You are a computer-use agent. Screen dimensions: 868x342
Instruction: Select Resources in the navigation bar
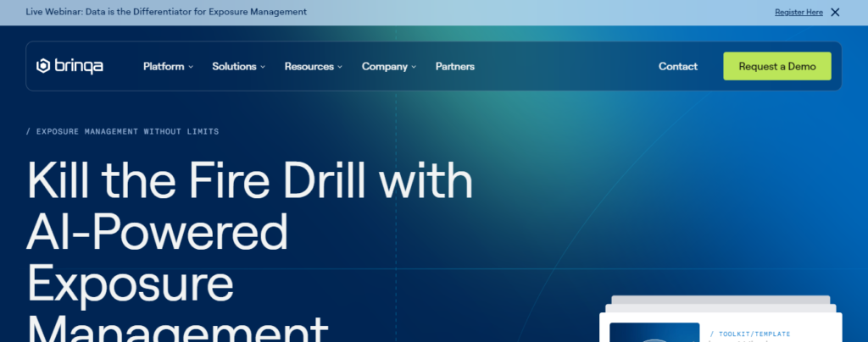(x=309, y=66)
